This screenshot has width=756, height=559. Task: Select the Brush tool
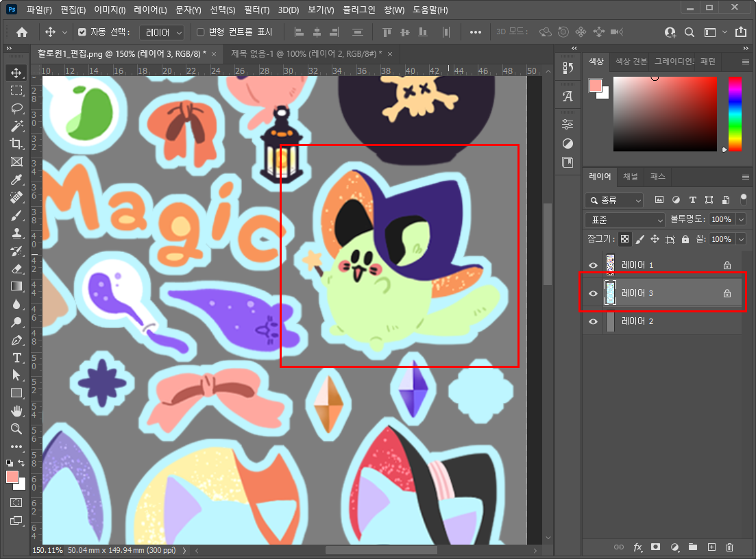[x=16, y=215]
